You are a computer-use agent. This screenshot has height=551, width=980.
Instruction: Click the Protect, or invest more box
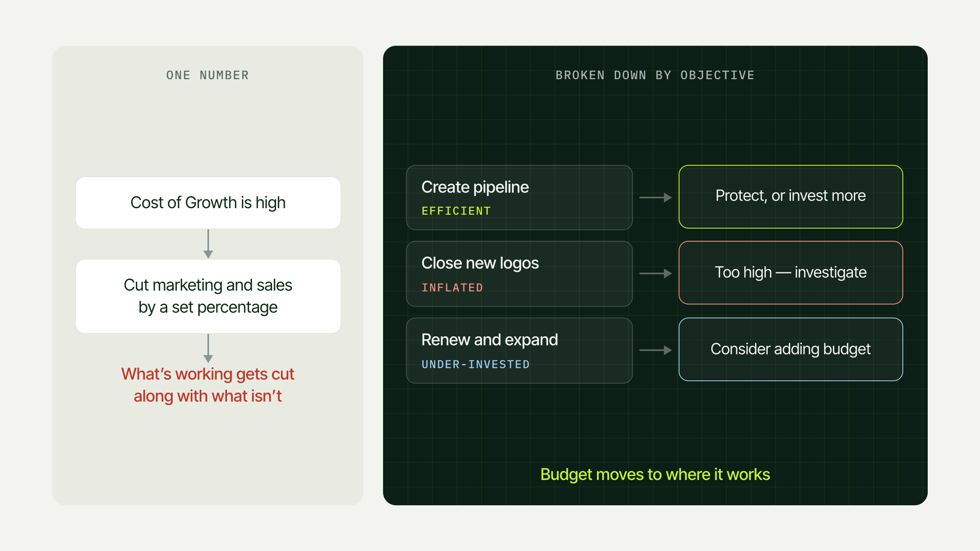791,197
